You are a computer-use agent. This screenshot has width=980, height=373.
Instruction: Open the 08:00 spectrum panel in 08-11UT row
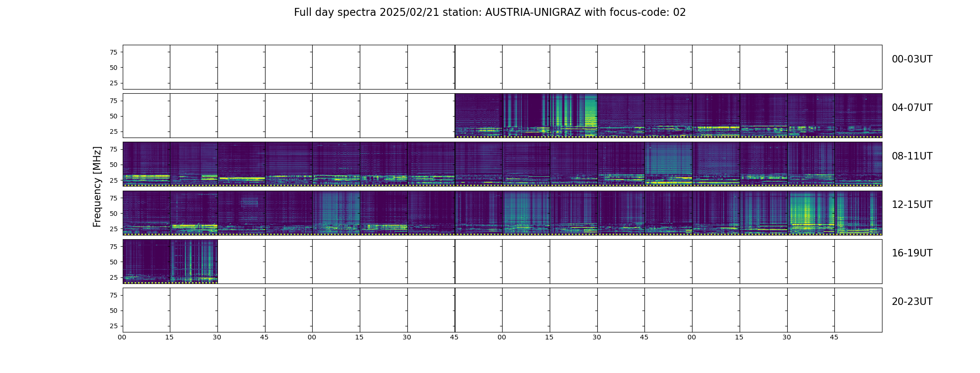coord(146,164)
